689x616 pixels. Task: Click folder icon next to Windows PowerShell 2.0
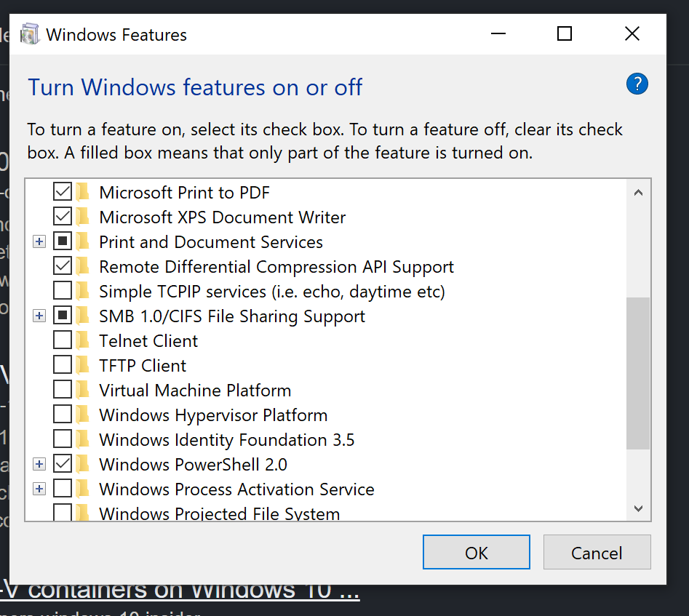pos(83,464)
